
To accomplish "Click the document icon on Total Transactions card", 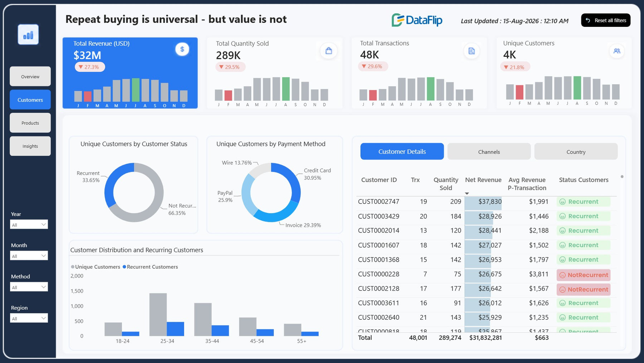I will click(x=472, y=51).
